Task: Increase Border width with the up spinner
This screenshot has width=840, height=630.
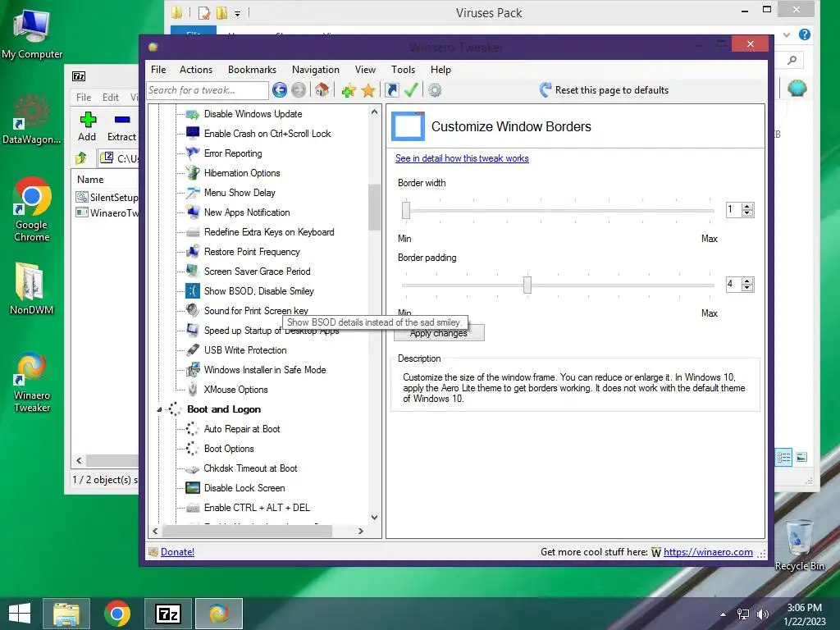Action: tap(747, 206)
